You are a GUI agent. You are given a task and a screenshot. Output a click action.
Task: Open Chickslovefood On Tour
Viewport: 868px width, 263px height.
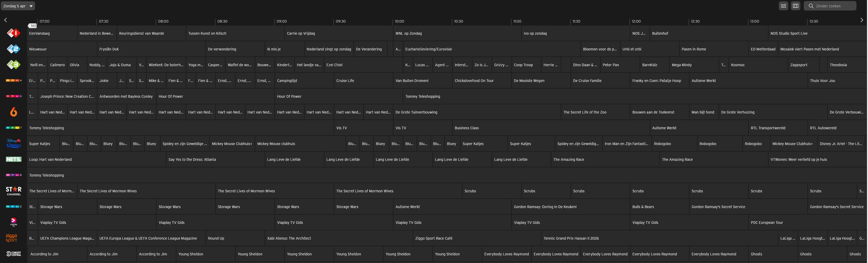[482, 81]
